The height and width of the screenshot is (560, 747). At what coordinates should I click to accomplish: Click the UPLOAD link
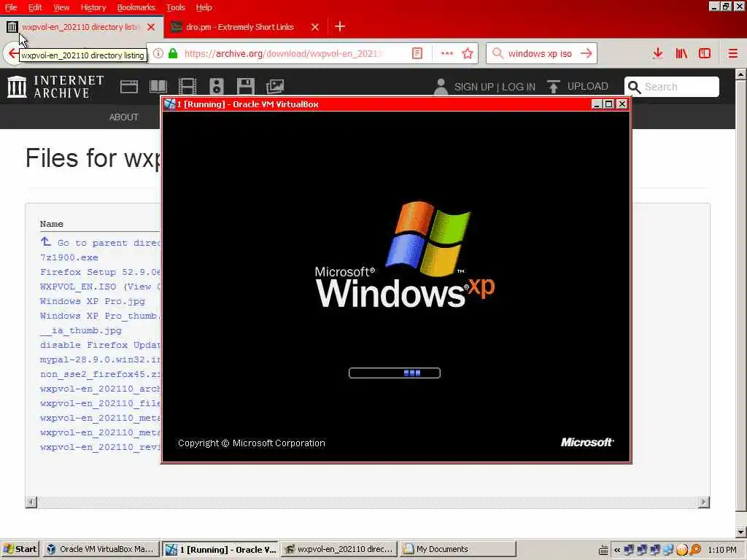pos(587,86)
